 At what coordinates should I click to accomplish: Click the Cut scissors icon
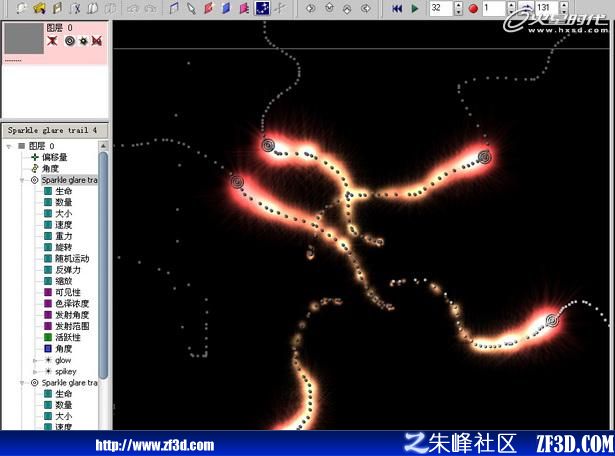[75, 8]
